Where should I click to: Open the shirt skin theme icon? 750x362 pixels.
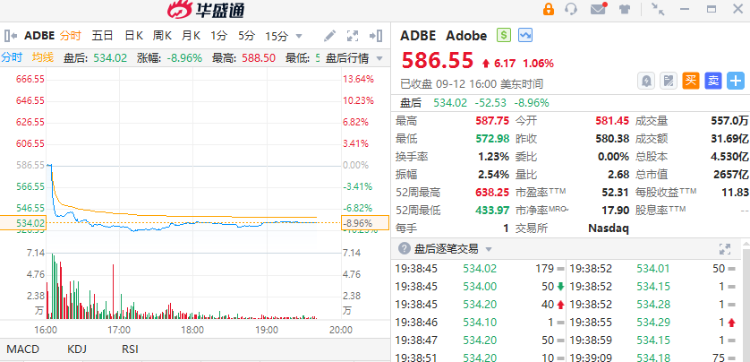coord(624,9)
